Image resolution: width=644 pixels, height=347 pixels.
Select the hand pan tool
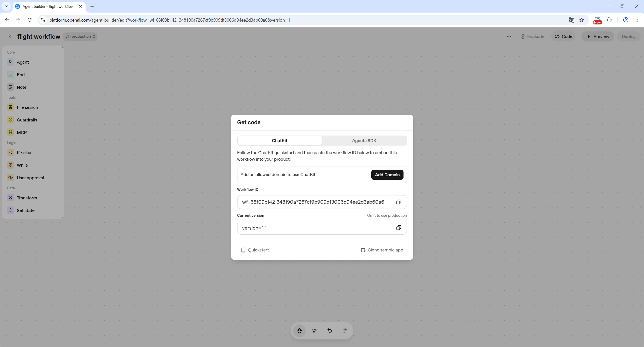[299, 330]
